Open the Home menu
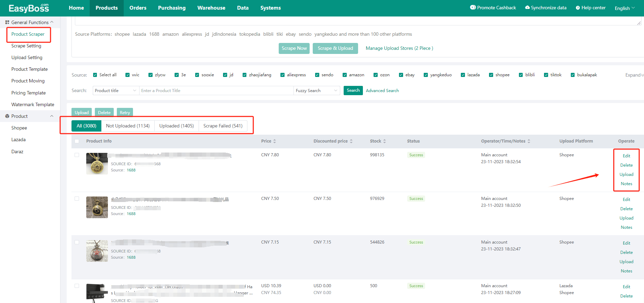Image resolution: width=644 pixels, height=303 pixels. pyautogui.click(x=76, y=8)
